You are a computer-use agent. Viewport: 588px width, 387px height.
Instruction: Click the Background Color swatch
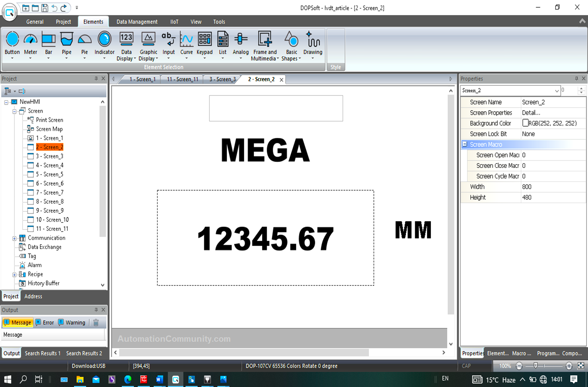point(525,123)
